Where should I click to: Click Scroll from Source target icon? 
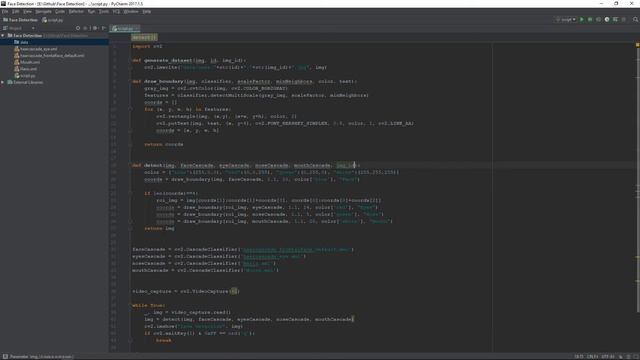(x=78, y=28)
